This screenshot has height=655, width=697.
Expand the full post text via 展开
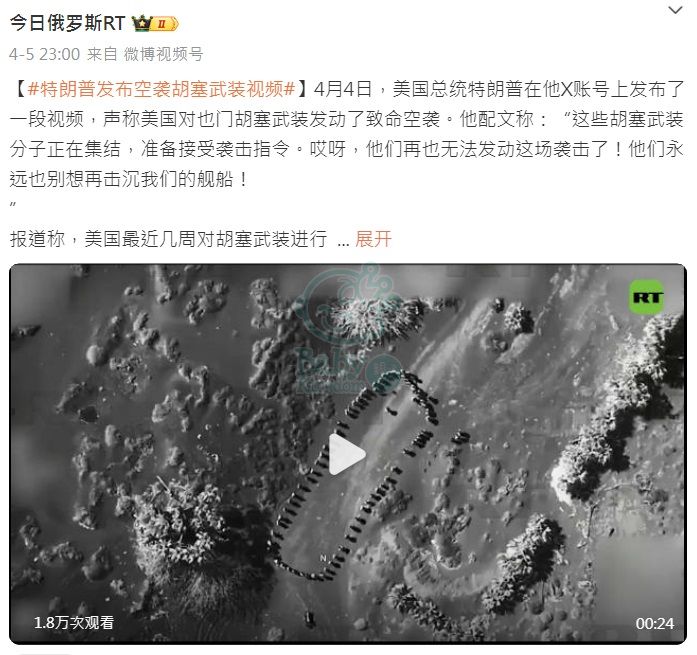(373, 239)
